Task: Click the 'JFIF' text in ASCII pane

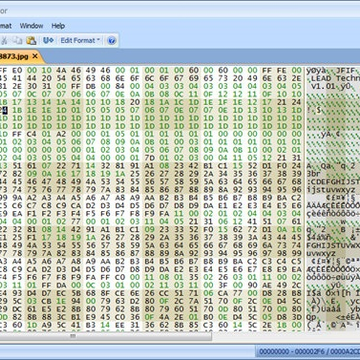Action: (x=347, y=70)
